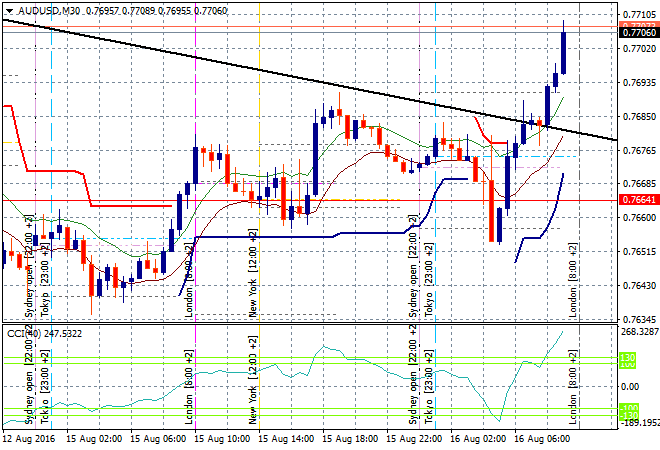Select the 0.76515 price axis label
This screenshot has width=660, height=450.
[x=639, y=252]
